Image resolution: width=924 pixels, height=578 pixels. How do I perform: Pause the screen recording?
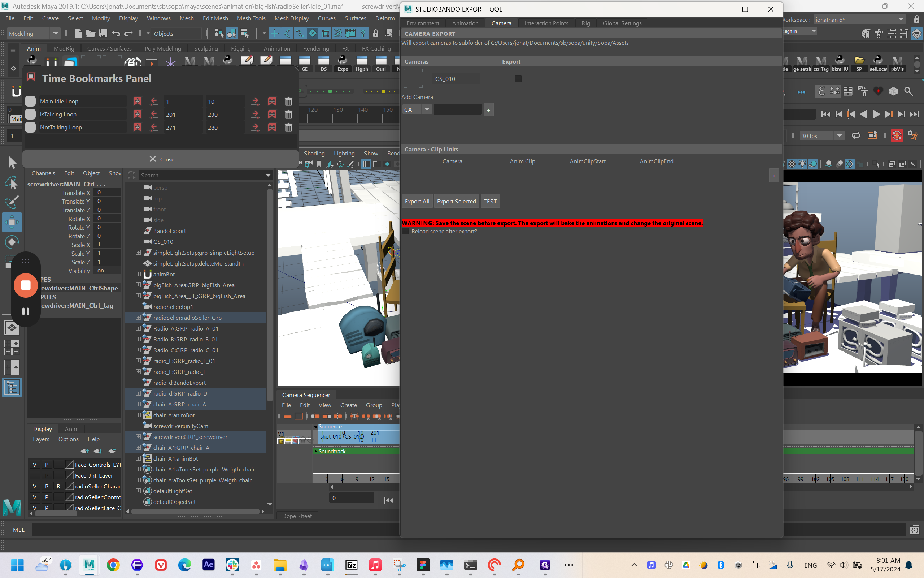[x=26, y=311]
